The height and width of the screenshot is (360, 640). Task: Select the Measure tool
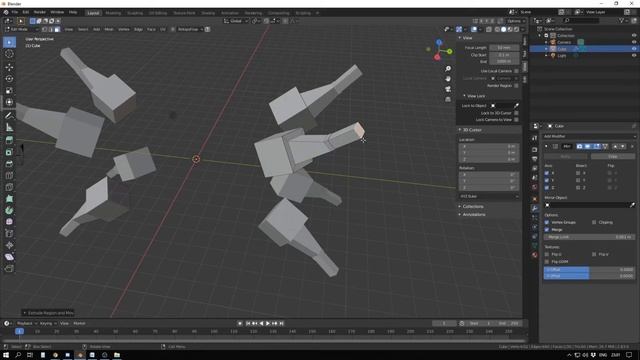coord(9,127)
